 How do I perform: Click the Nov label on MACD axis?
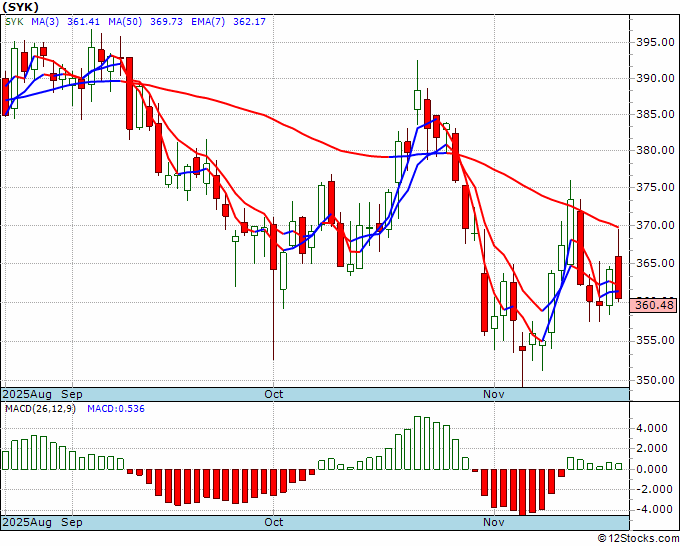(x=494, y=522)
